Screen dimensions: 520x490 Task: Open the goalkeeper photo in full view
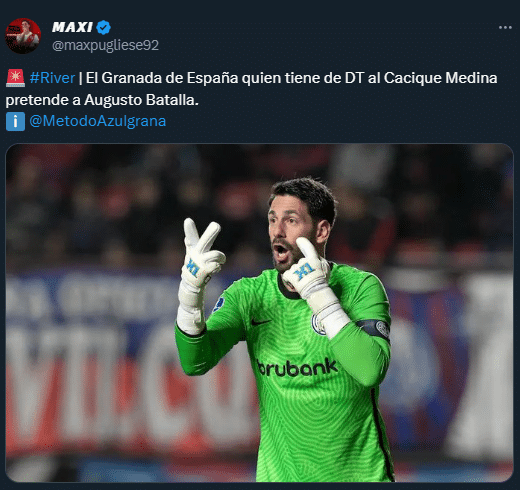click(259, 313)
